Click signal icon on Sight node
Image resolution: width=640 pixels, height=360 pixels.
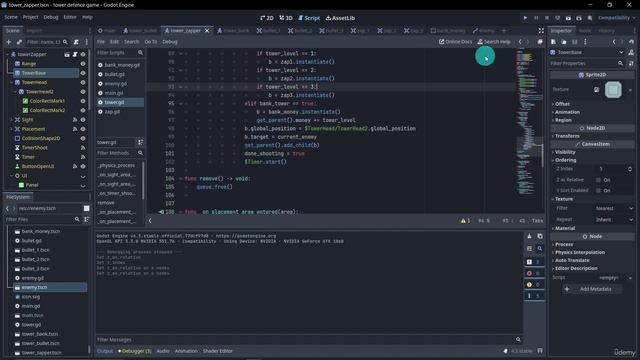(x=75, y=120)
